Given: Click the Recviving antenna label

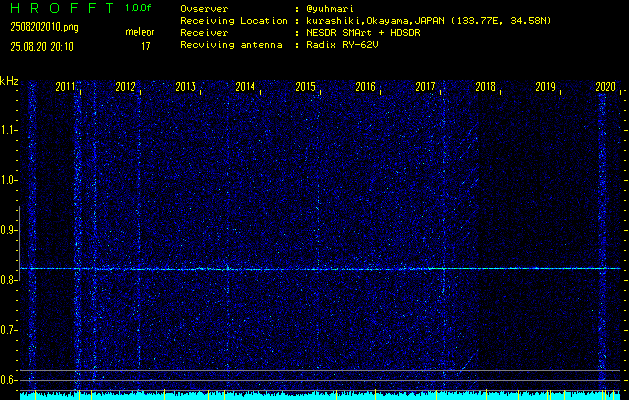Looking at the screenshot, I should pyautogui.click(x=231, y=45).
